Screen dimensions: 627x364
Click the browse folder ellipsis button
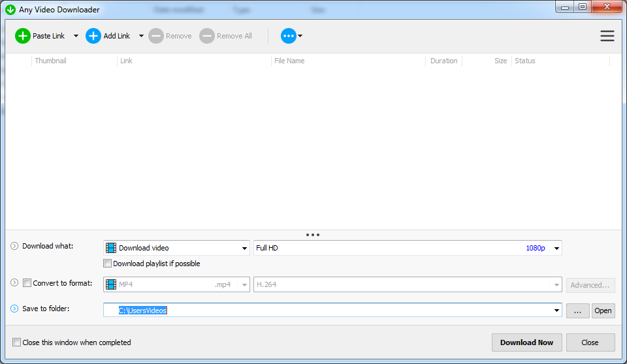click(x=577, y=311)
